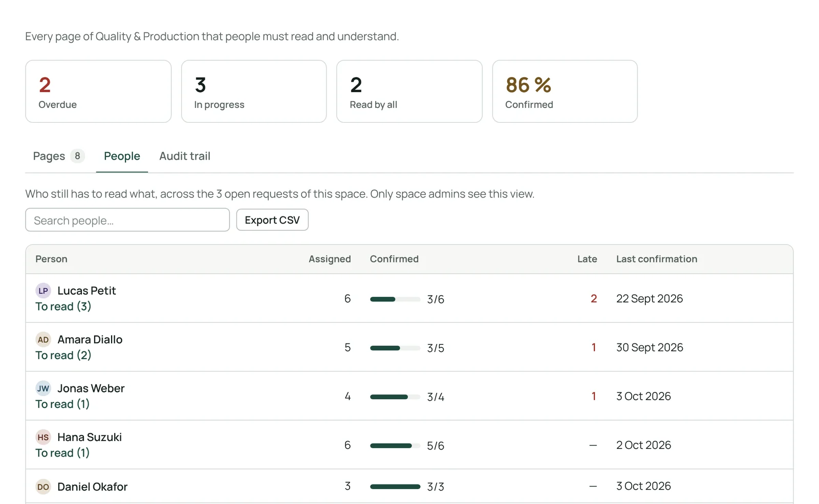
Task: Click the name Amara Diallo
Action: click(x=90, y=340)
